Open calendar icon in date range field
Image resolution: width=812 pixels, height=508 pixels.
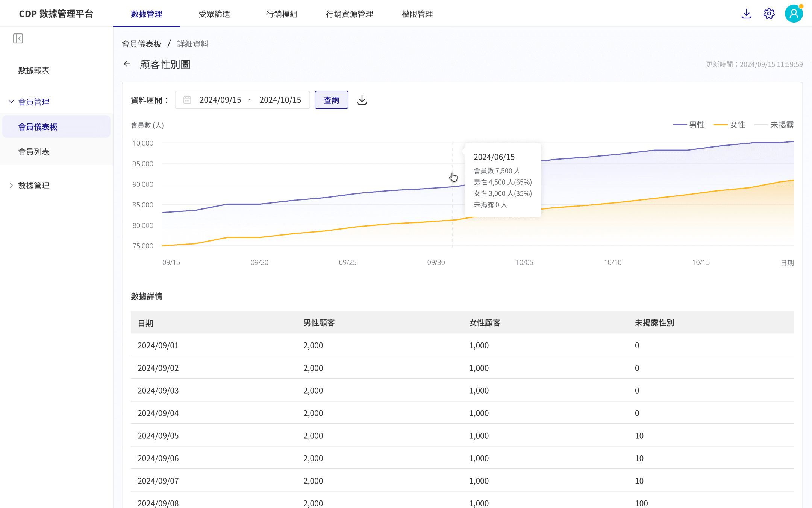187,100
